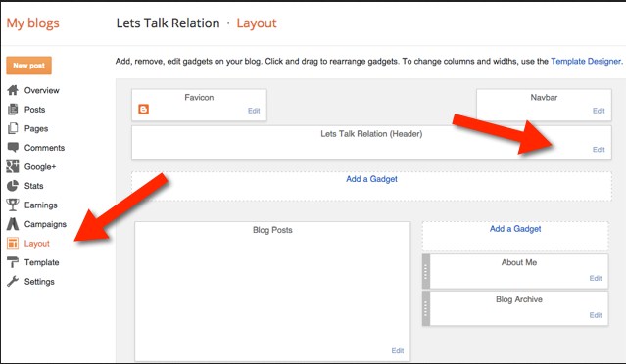Click the Campaigns sidebar icon

click(13, 224)
